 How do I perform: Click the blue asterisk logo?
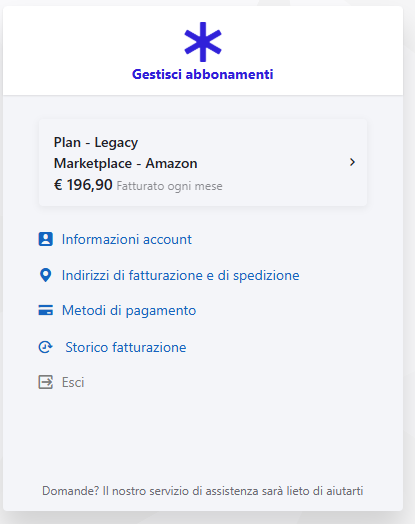pyautogui.click(x=203, y=42)
